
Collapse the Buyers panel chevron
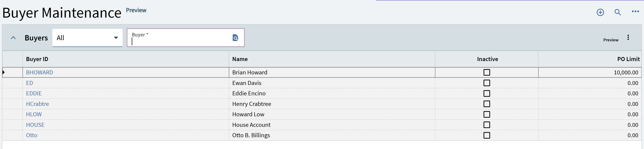(x=13, y=38)
